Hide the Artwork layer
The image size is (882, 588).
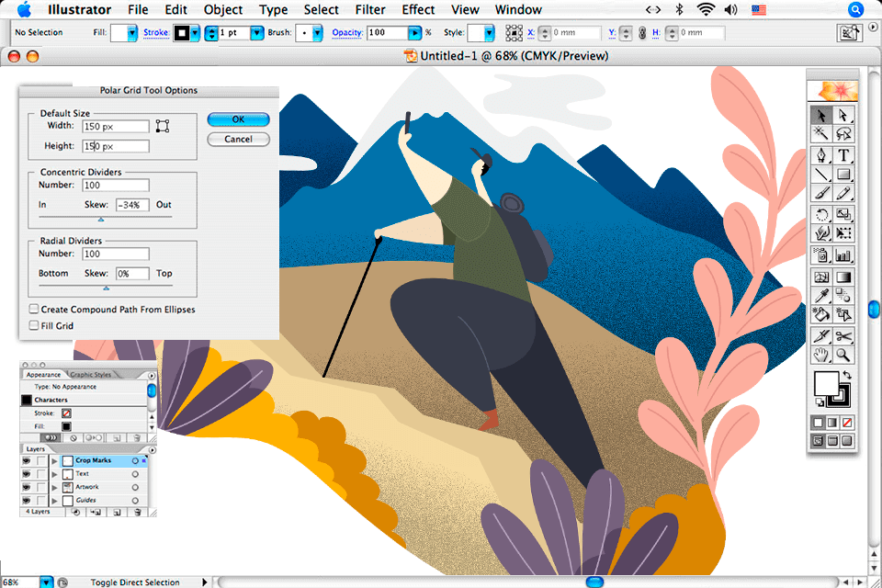click(26, 486)
